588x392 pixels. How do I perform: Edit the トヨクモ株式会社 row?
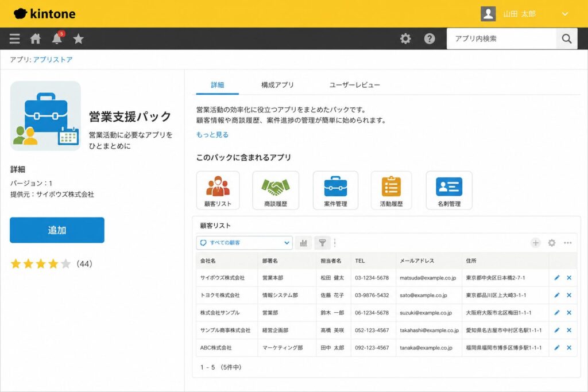(x=557, y=296)
